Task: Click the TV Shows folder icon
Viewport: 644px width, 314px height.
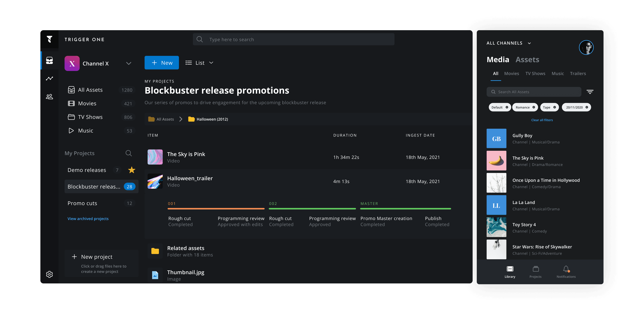Action: [x=71, y=117]
